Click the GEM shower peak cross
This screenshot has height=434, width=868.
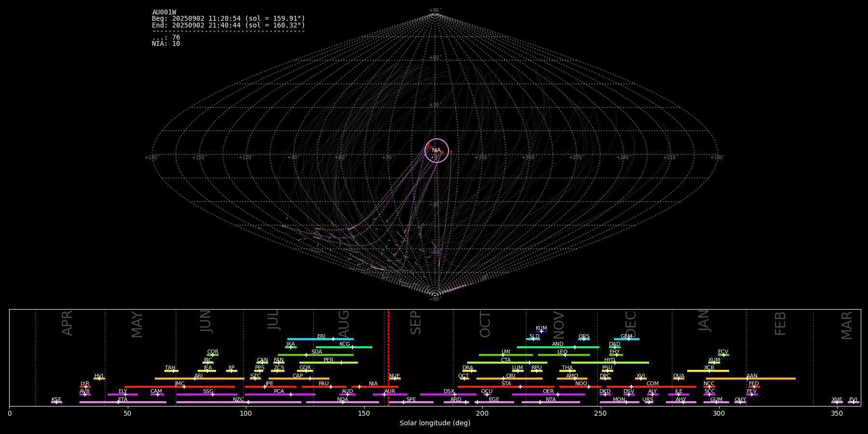click(628, 339)
